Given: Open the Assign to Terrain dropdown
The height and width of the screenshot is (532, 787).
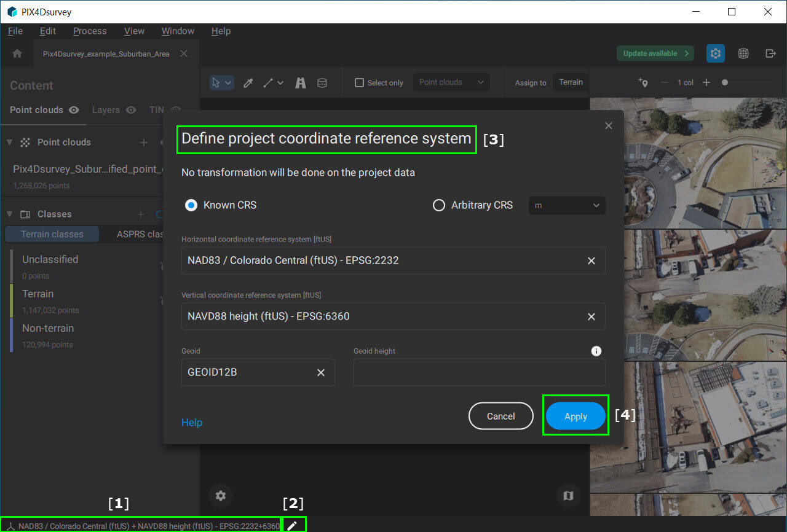Looking at the screenshot, I should click(x=571, y=82).
